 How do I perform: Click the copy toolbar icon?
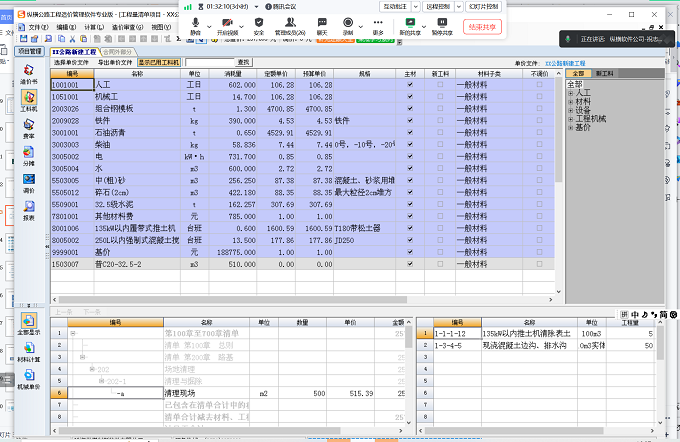click(62, 39)
